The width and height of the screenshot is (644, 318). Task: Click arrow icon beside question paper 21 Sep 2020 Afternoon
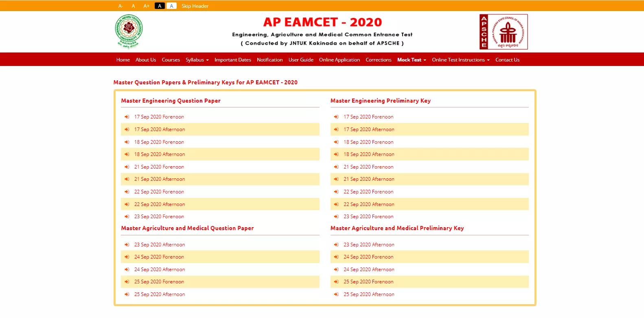(x=127, y=179)
